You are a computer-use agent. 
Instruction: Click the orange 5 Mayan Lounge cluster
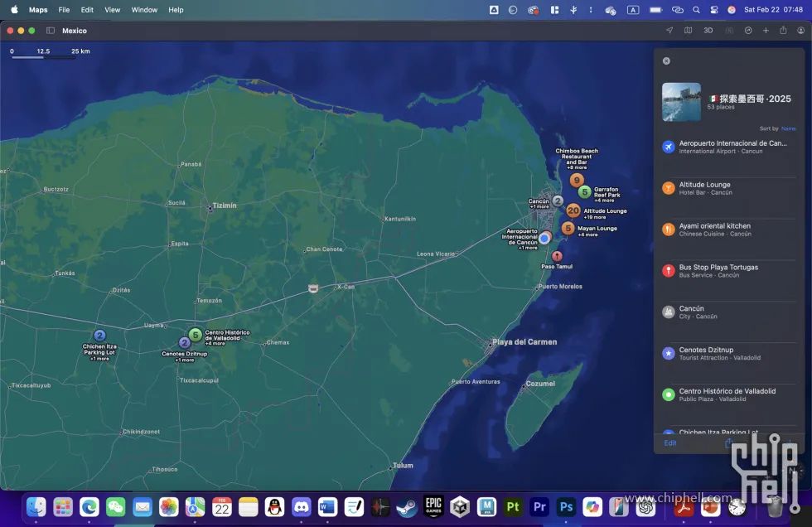(568, 229)
